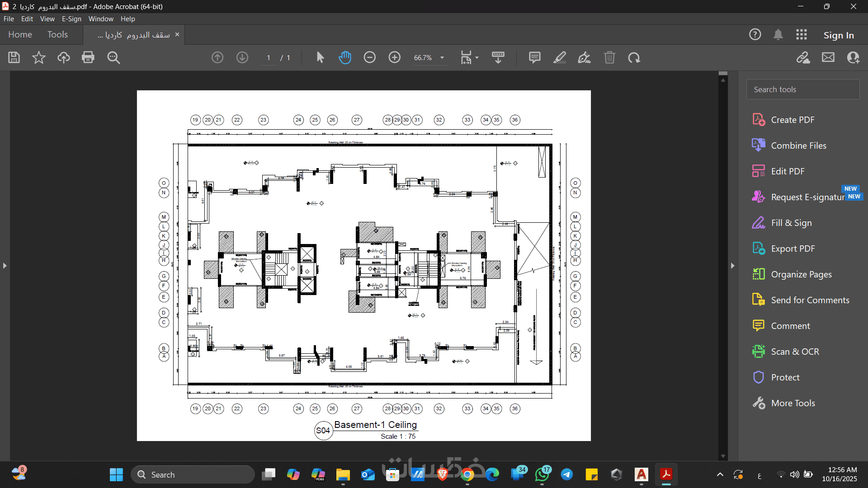Add a sticky note comment

535,58
